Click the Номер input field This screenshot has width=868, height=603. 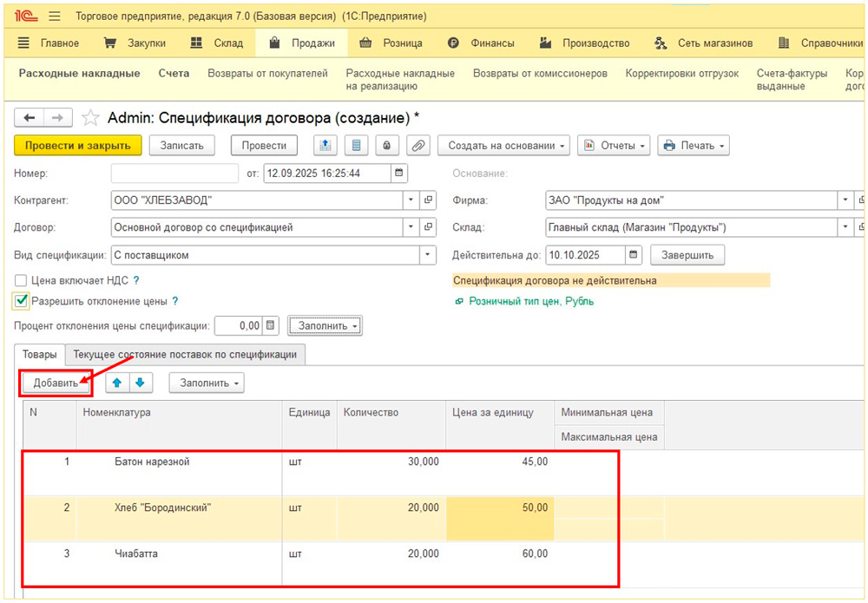(x=174, y=174)
